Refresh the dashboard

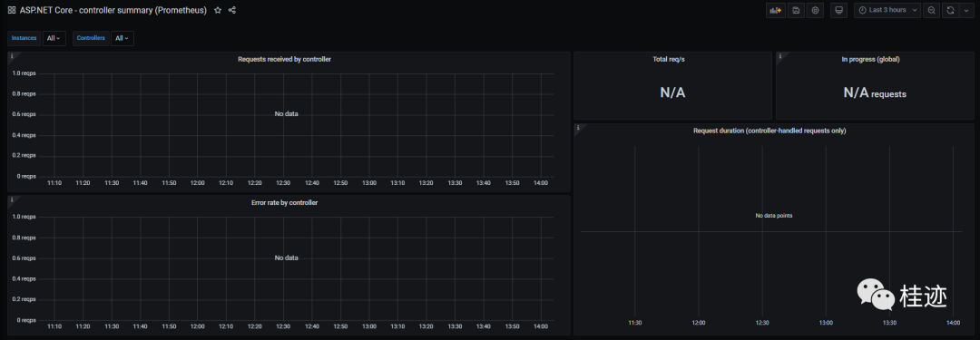pyautogui.click(x=951, y=10)
